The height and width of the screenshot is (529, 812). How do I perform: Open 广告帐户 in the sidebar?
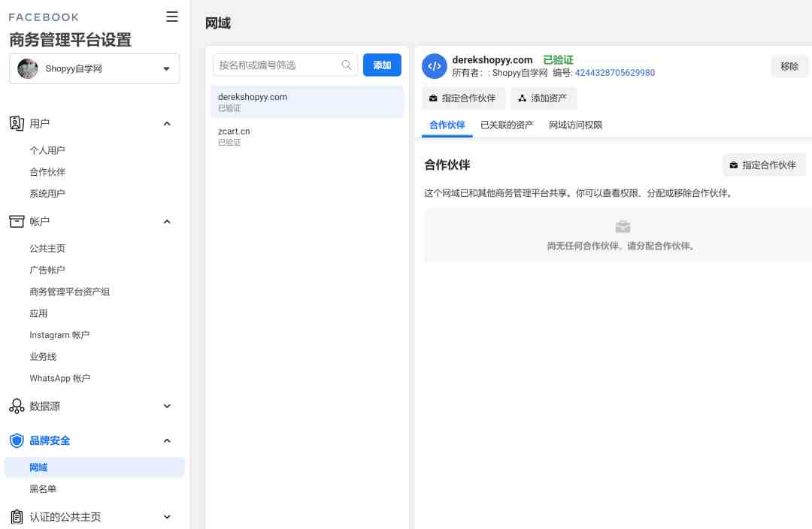tap(47, 271)
